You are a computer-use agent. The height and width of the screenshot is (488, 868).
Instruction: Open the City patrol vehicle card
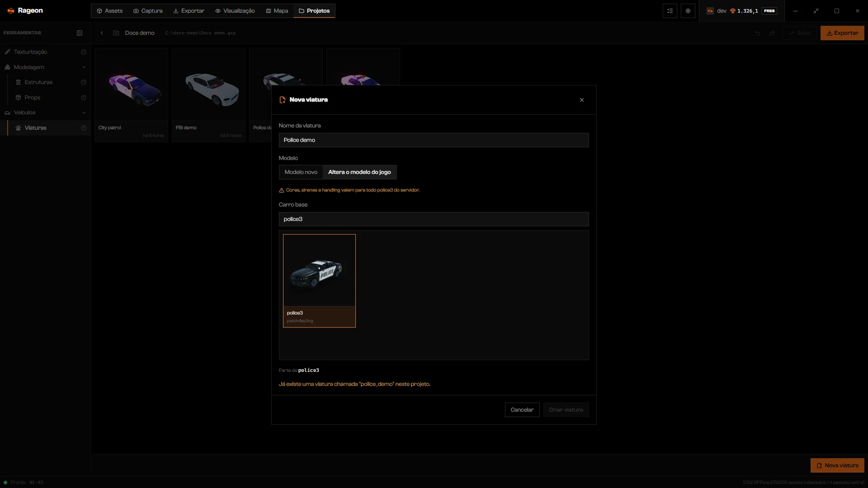(131, 95)
